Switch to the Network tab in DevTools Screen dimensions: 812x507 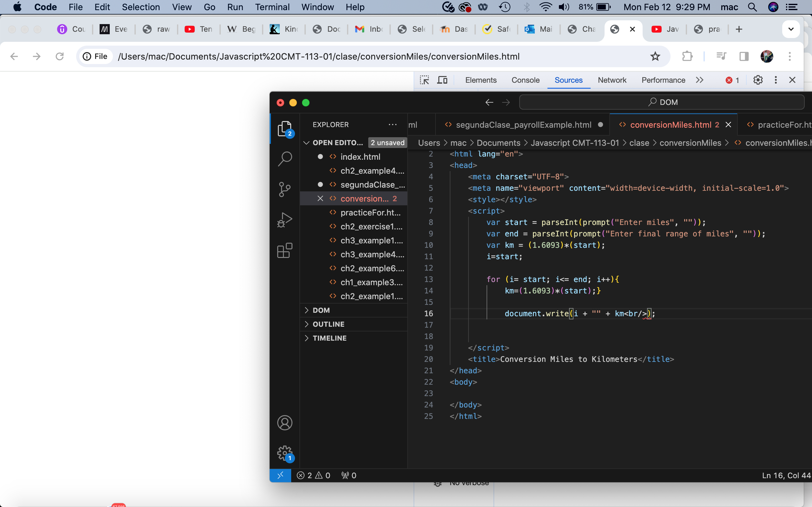coord(612,80)
